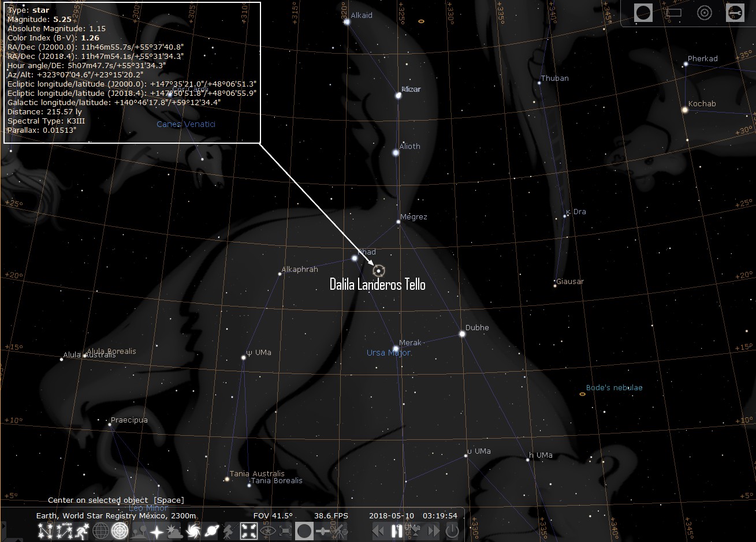Toggle atmosphere rendering
This screenshot has width=756, height=542.
[x=174, y=531]
